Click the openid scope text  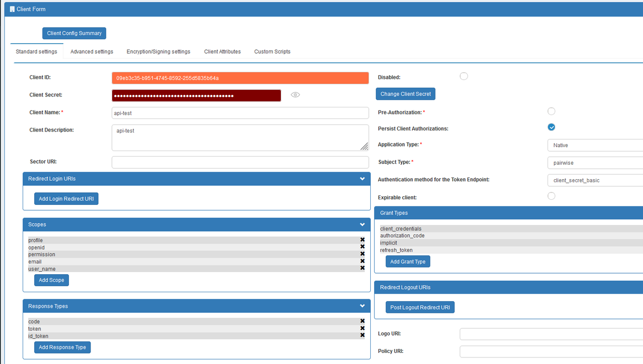point(36,247)
